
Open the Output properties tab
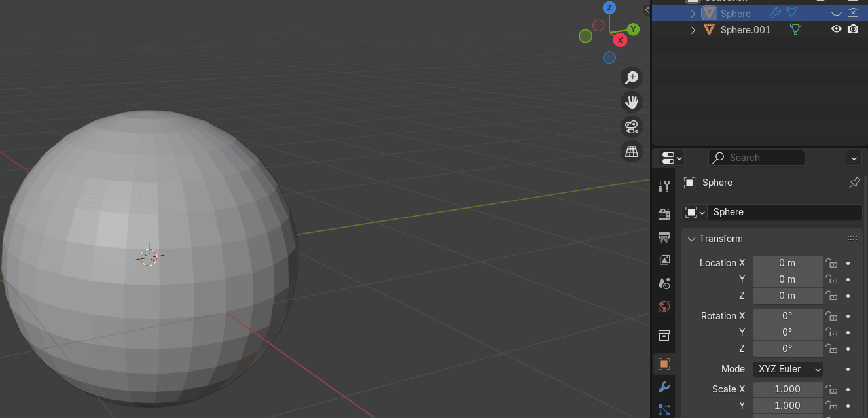pos(664,237)
